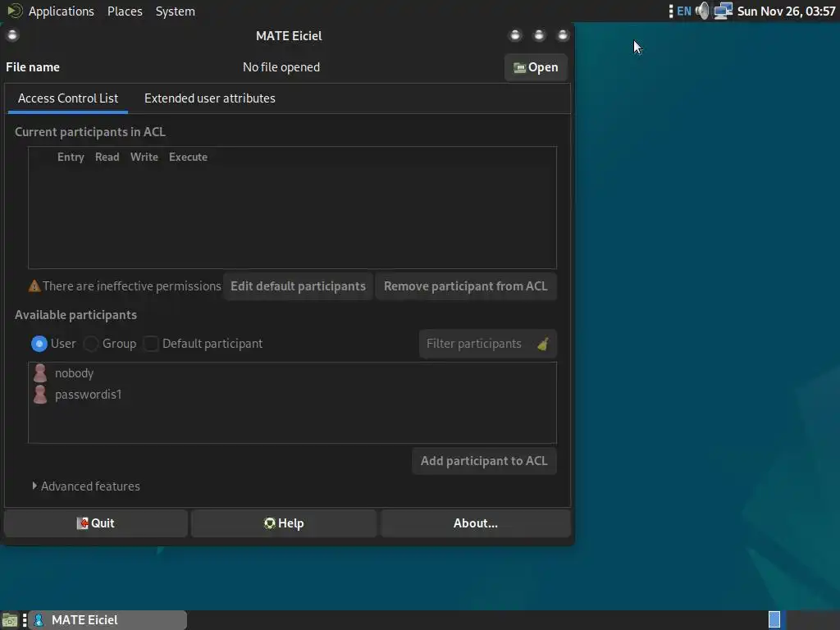Screen dimensions: 840x630
Task: Select the Group radio button
Action: pyautogui.click(x=91, y=344)
